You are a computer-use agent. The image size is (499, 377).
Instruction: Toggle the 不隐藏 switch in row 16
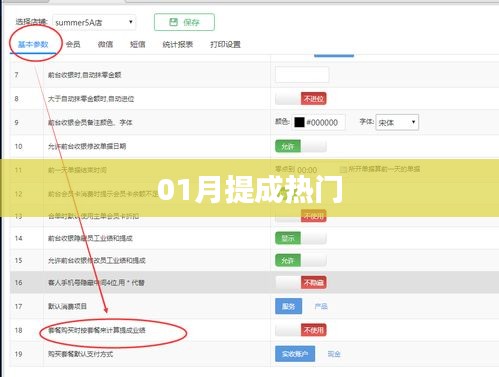[301, 283]
